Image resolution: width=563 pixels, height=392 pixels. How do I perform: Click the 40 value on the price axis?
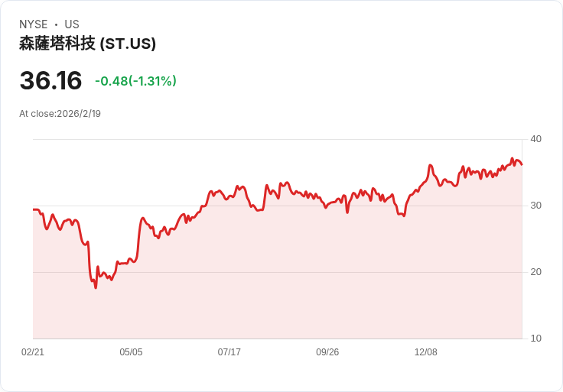click(535, 139)
